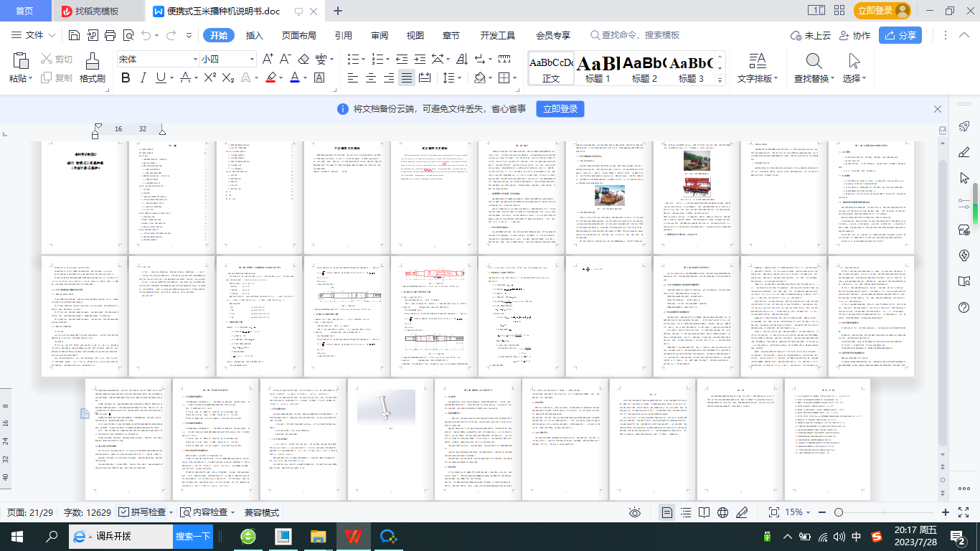Click the character border icon
The height and width of the screenshot is (551, 980).
point(320,77)
